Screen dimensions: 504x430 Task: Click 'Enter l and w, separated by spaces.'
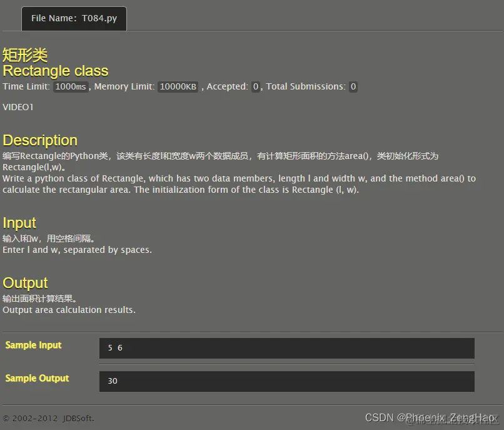click(x=77, y=250)
